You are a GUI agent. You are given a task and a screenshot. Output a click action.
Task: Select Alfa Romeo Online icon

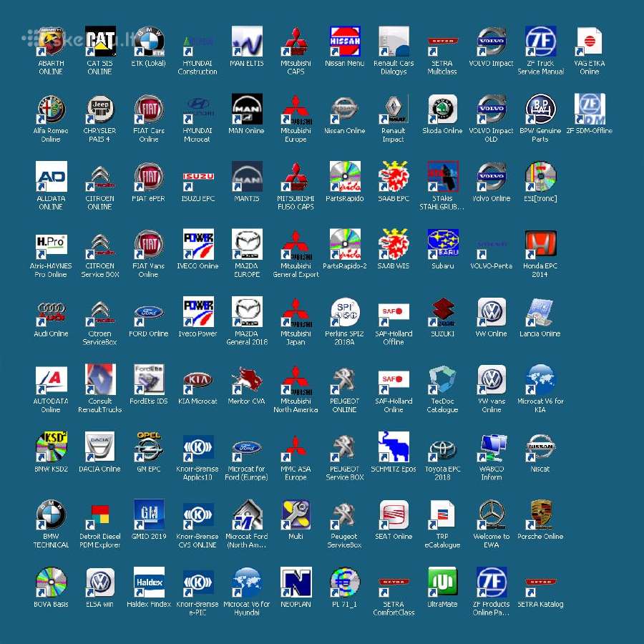[x=51, y=109]
